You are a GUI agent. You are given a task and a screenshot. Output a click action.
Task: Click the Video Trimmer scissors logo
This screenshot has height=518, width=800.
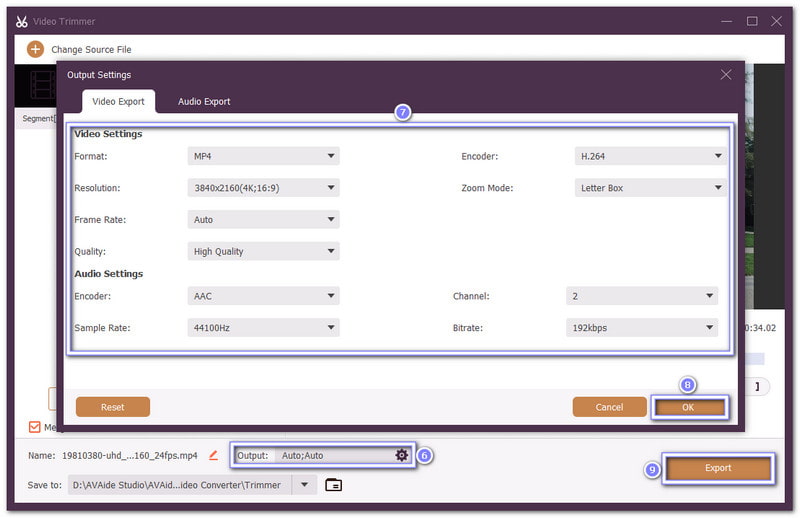22,21
